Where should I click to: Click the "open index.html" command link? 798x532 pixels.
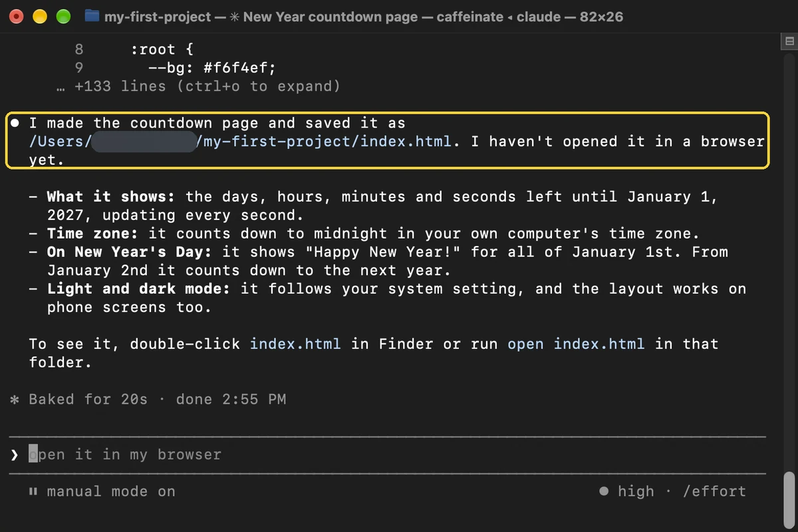[576, 344]
